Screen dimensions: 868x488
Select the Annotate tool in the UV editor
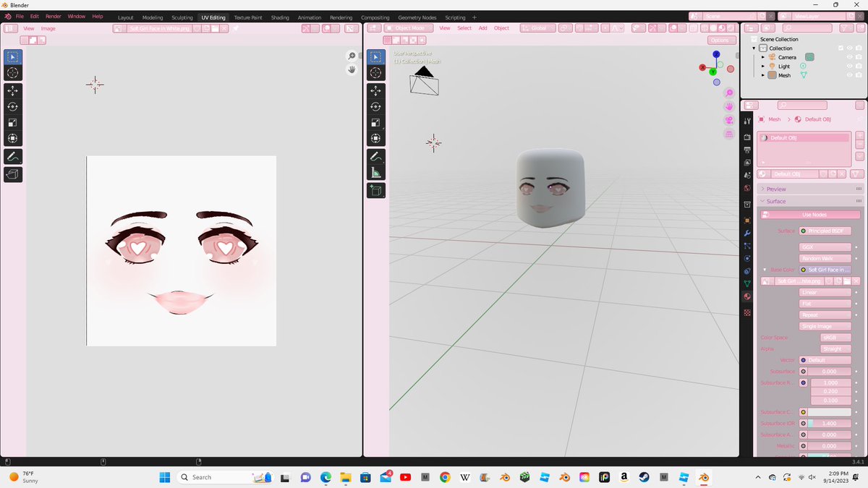[13, 156]
